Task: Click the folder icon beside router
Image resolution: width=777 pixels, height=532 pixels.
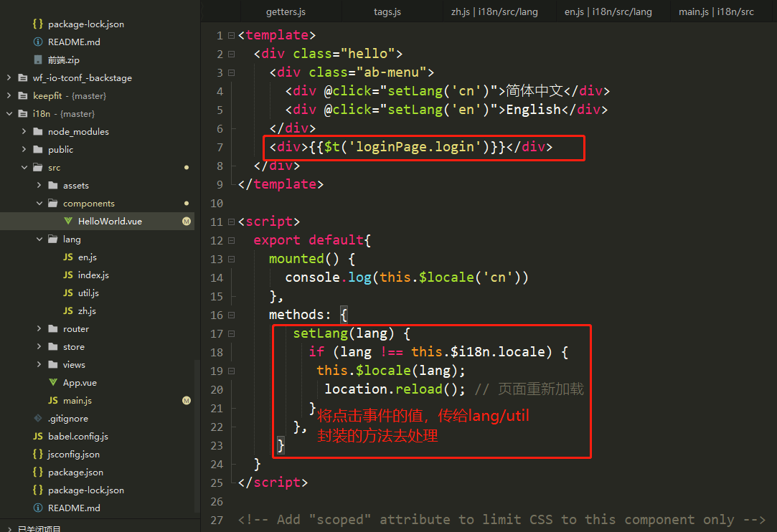Action: pos(53,328)
